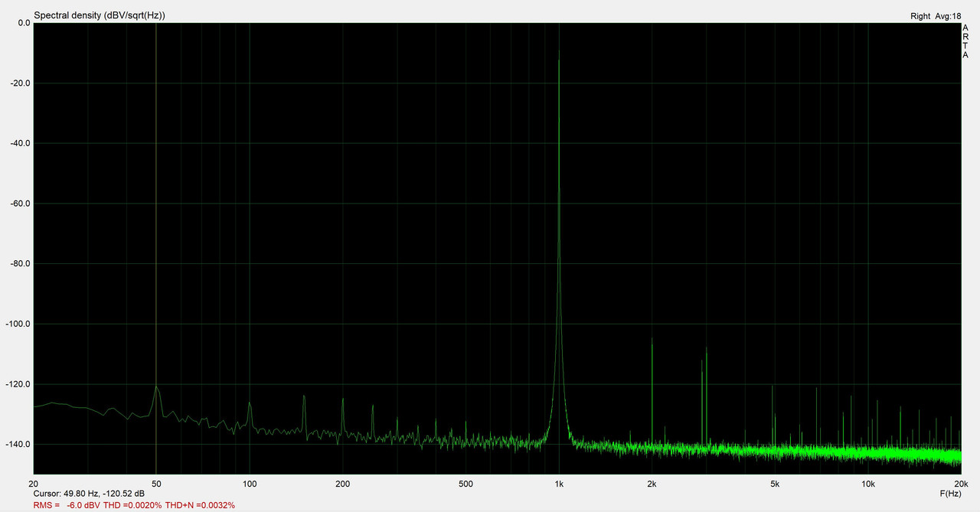The width and height of the screenshot is (980, 512).
Task: Click the 'Avg:18' averaging indicator
Action: [948, 16]
